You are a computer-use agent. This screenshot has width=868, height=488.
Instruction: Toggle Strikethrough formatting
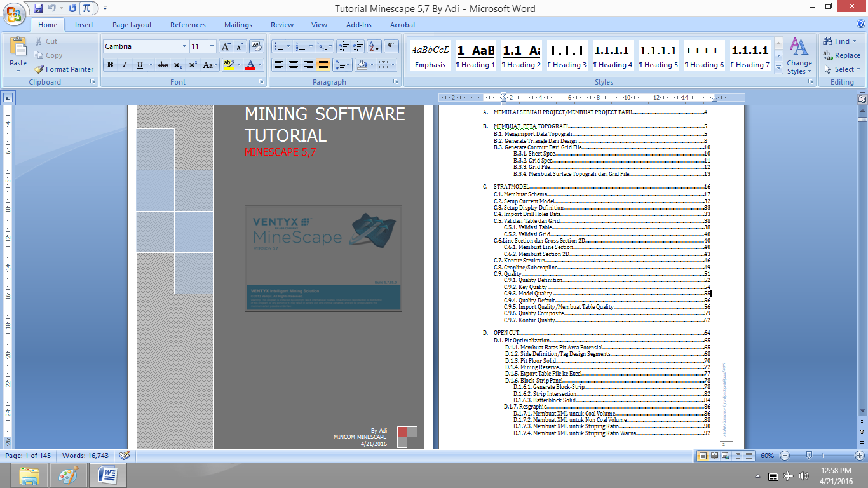[163, 65]
